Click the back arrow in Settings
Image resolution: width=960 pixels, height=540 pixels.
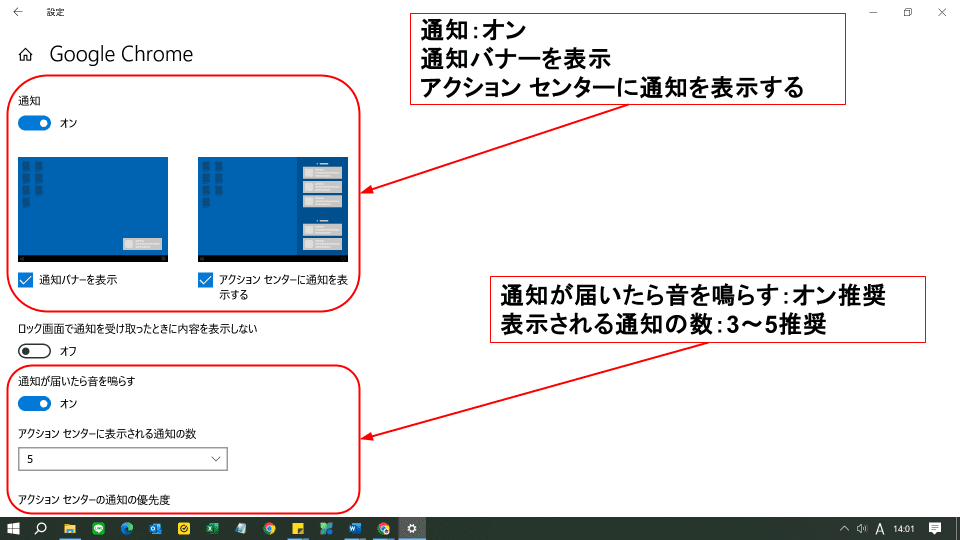17,12
